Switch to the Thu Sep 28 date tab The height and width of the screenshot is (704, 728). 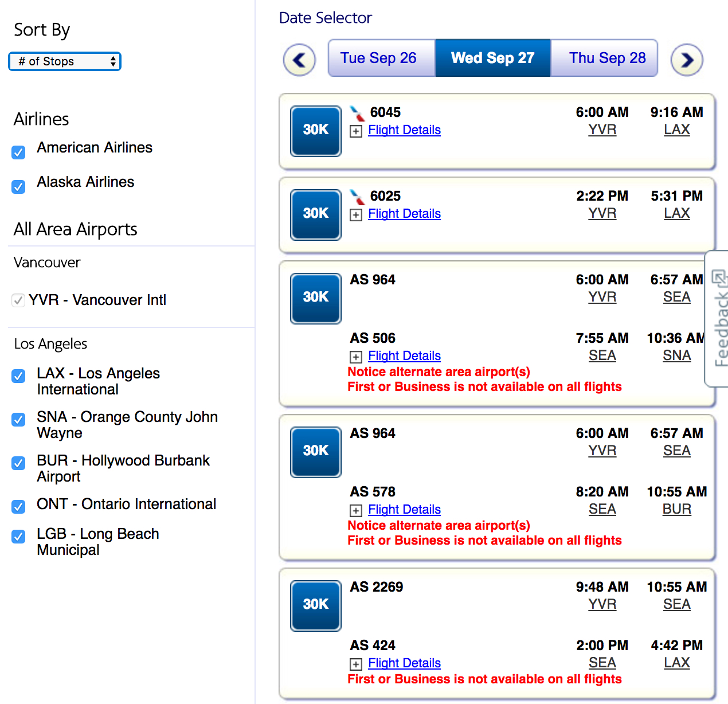(604, 58)
